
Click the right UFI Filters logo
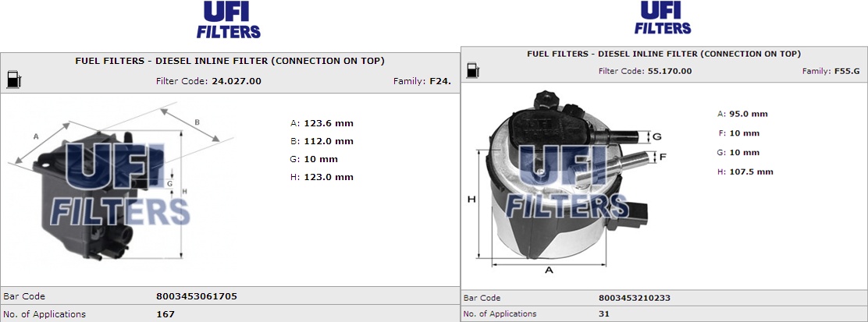point(663,18)
